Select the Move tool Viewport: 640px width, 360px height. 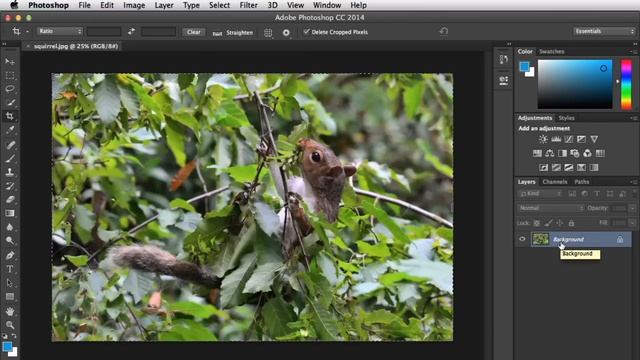10,62
